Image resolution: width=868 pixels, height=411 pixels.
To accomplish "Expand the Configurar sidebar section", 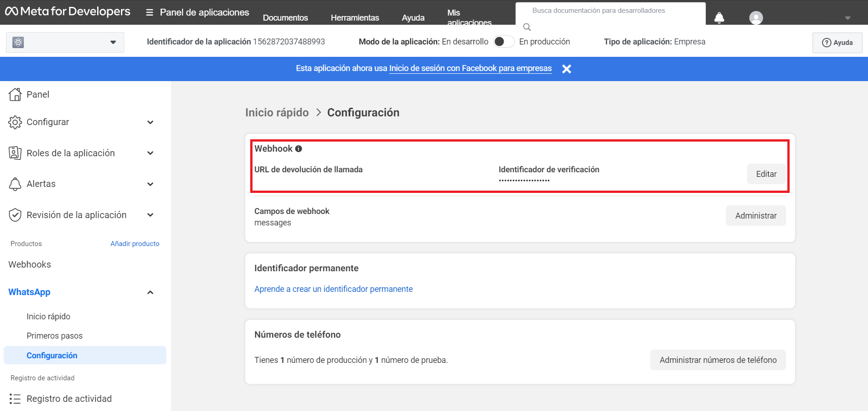I will click(x=150, y=122).
